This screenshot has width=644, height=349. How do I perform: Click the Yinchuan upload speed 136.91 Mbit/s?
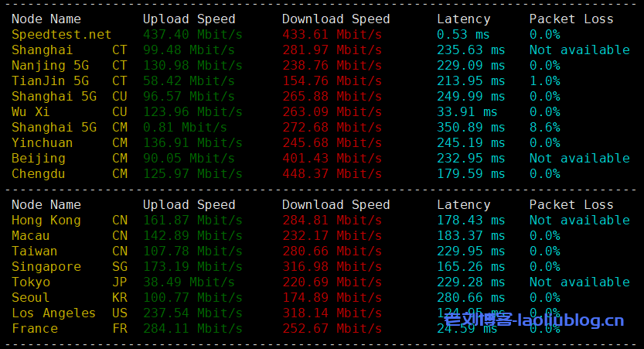coord(193,143)
